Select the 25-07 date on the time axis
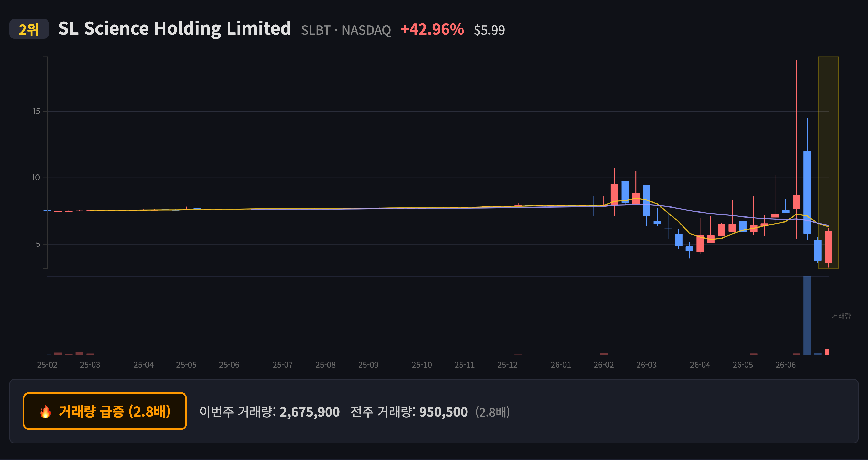Screen dimensions: 868x460 coord(283,365)
